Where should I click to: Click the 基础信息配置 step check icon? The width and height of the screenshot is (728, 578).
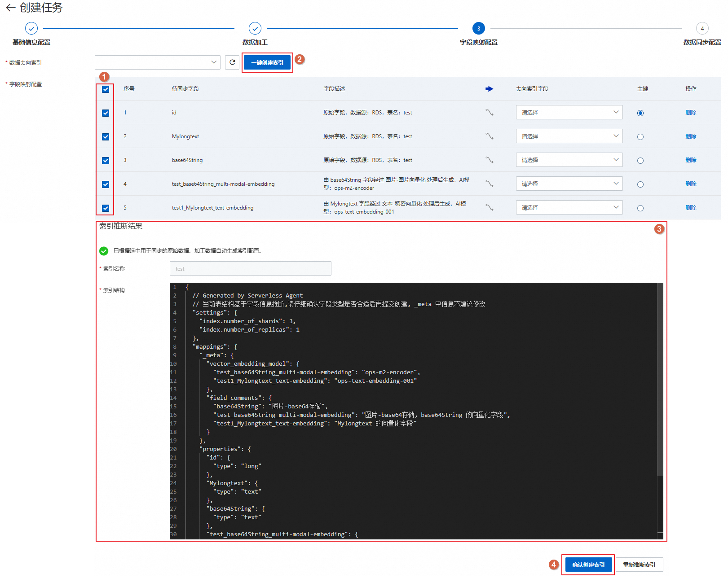click(x=31, y=28)
